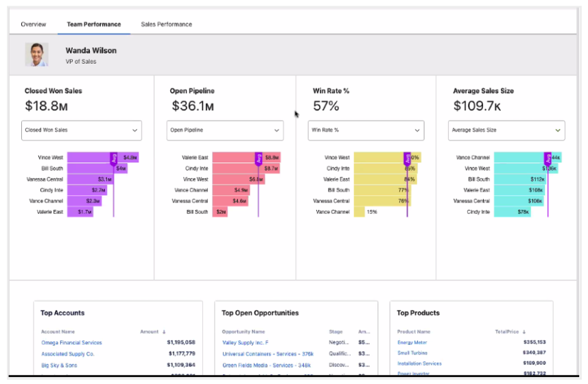Open the Small Turbine product
Image resolution: width=588 pixels, height=384 pixels.
tap(412, 353)
